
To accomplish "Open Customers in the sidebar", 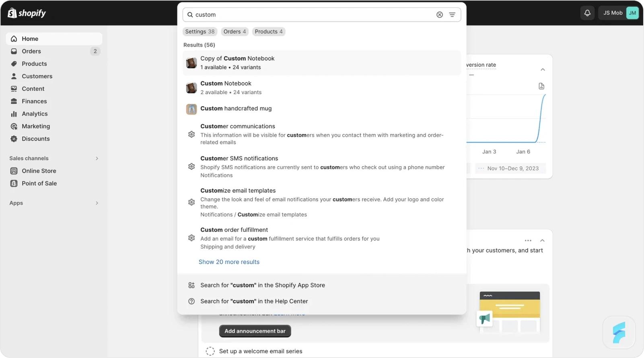I will click(x=54, y=76).
